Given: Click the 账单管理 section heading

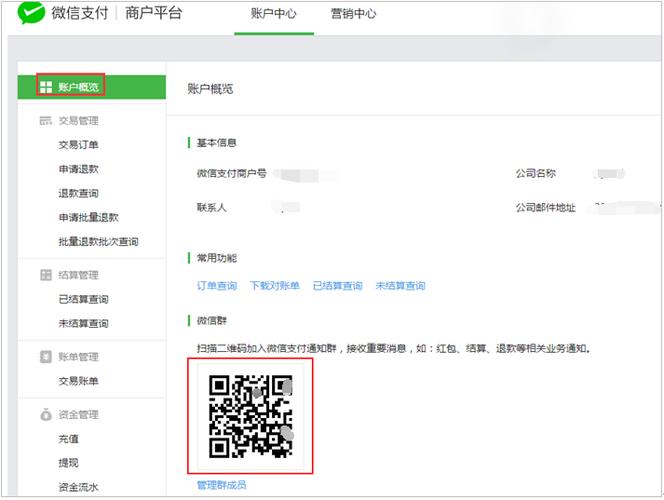Looking at the screenshot, I should [x=78, y=357].
